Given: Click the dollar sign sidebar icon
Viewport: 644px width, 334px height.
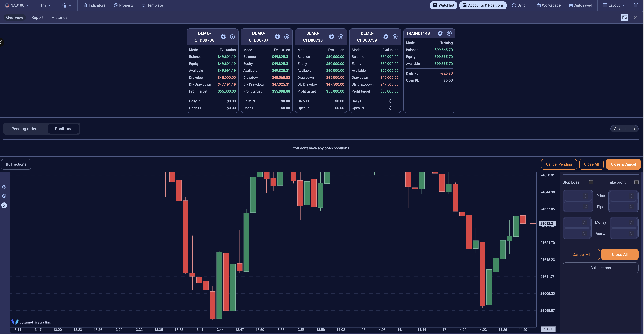Looking at the screenshot, I should pos(4,205).
